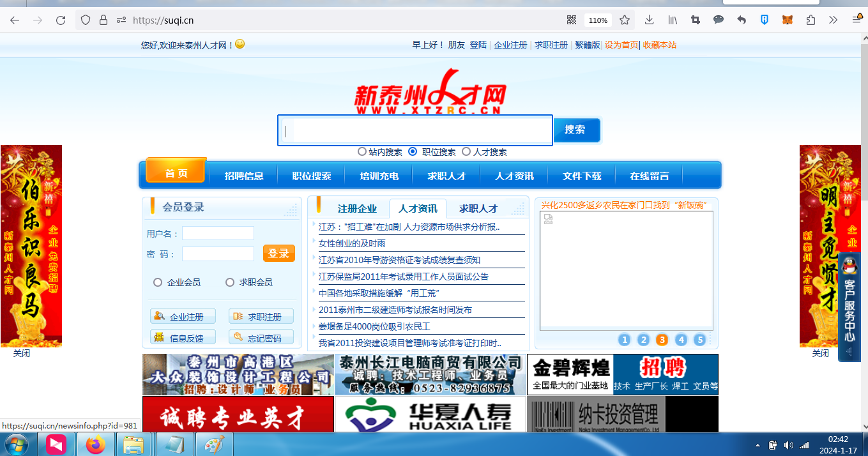Click the blue 搜索 button
The width and height of the screenshot is (868, 456).
pos(576,130)
